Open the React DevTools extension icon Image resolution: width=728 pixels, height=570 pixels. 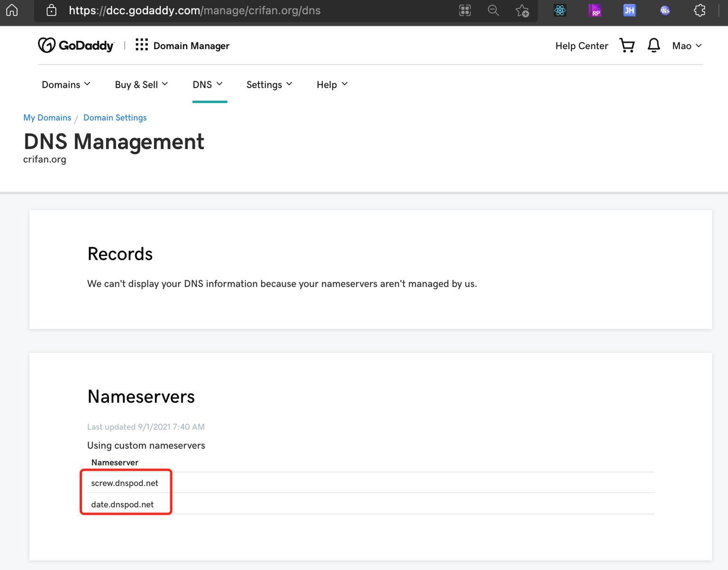coord(560,10)
